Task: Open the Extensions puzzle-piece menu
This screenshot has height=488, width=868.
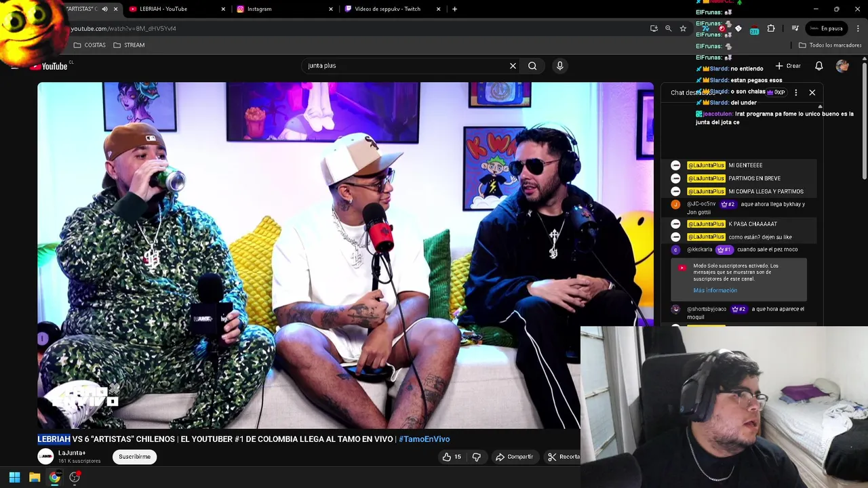Action: tap(771, 28)
